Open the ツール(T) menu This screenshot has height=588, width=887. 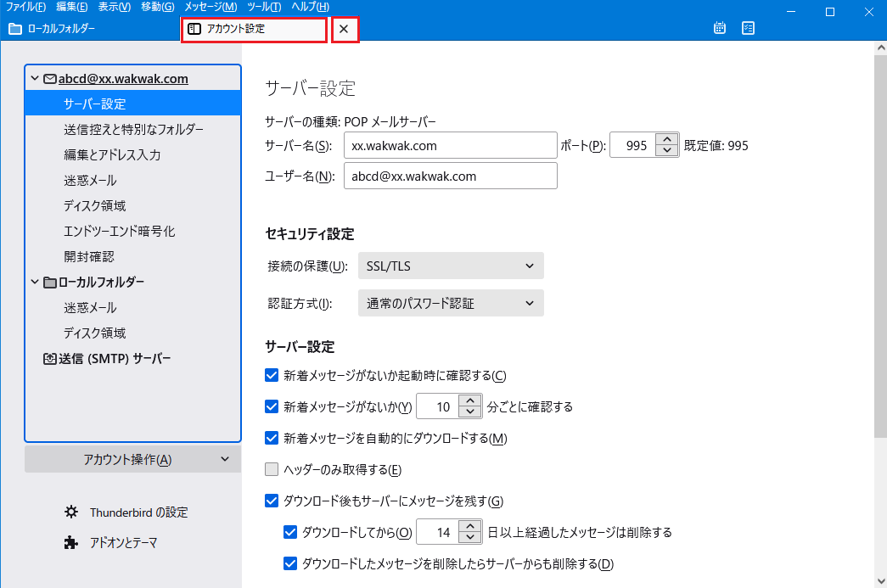(264, 7)
